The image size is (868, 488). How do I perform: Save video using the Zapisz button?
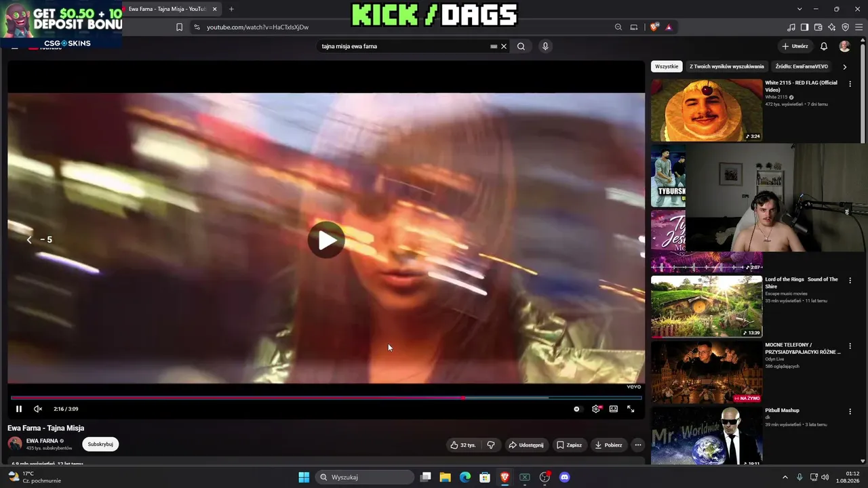[570, 445]
